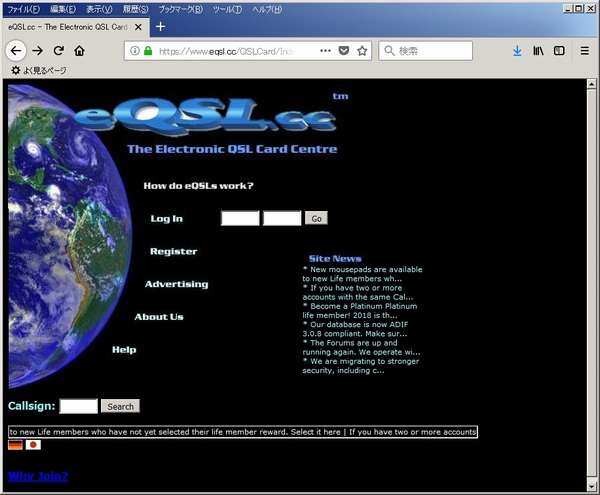The height and width of the screenshot is (495, 600).
Task: Close the eQSL.cc tab
Action: [x=139, y=27]
